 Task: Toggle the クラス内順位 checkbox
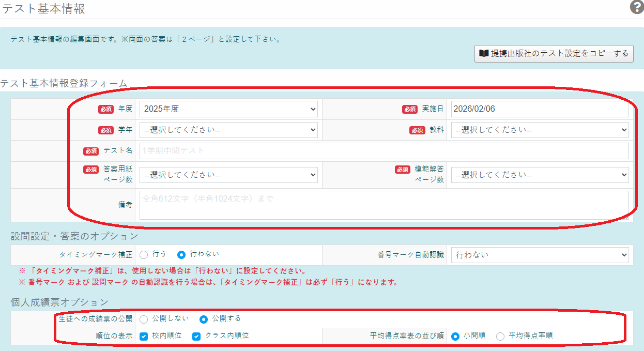click(196, 336)
